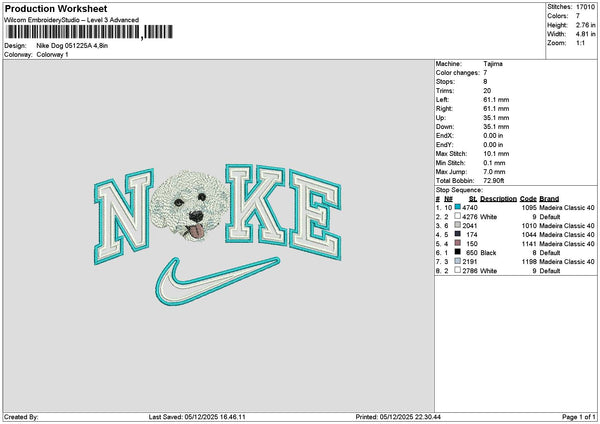Click code 1010 in the stop sequence
Viewport: 600px width, 424px height.
tap(529, 226)
